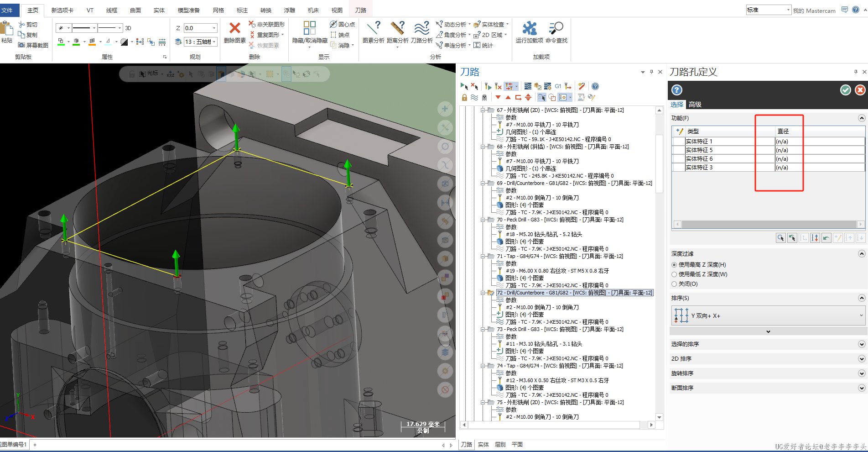Click red X cancel in 刀路孔定义 panel
The image size is (868, 452).
pos(860,90)
